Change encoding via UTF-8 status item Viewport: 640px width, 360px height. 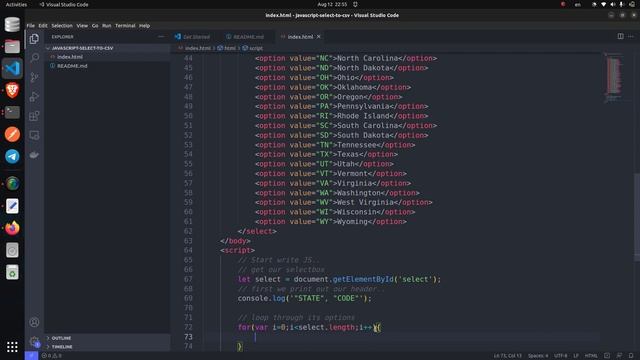(560, 356)
